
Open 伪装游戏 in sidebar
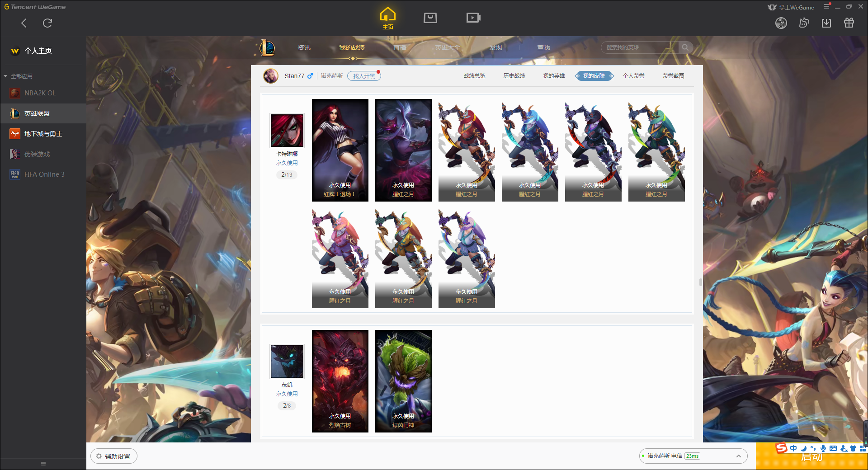pos(43,154)
